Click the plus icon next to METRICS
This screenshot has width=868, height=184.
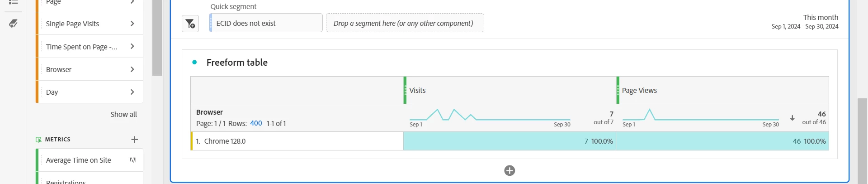pyautogui.click(x=134, y=140)
